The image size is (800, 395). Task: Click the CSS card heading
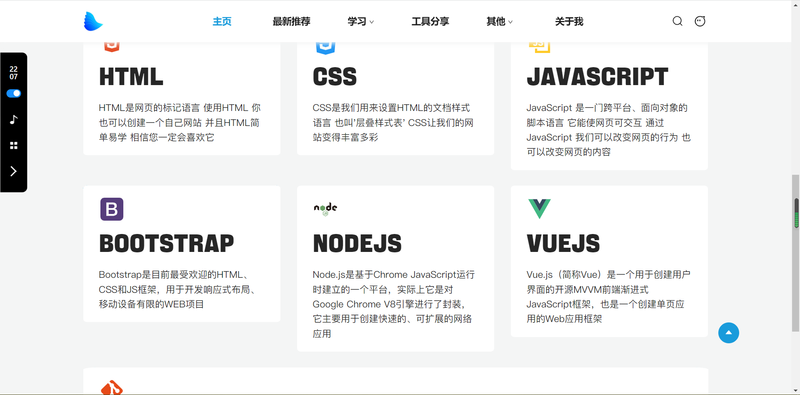[335, 77]
